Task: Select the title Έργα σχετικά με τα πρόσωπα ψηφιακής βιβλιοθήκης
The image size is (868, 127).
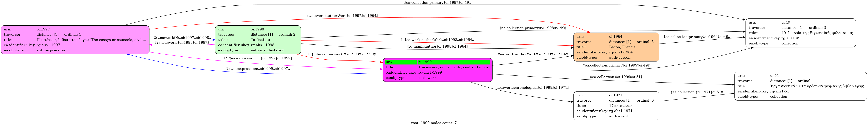Action: (x=817, y=86)
